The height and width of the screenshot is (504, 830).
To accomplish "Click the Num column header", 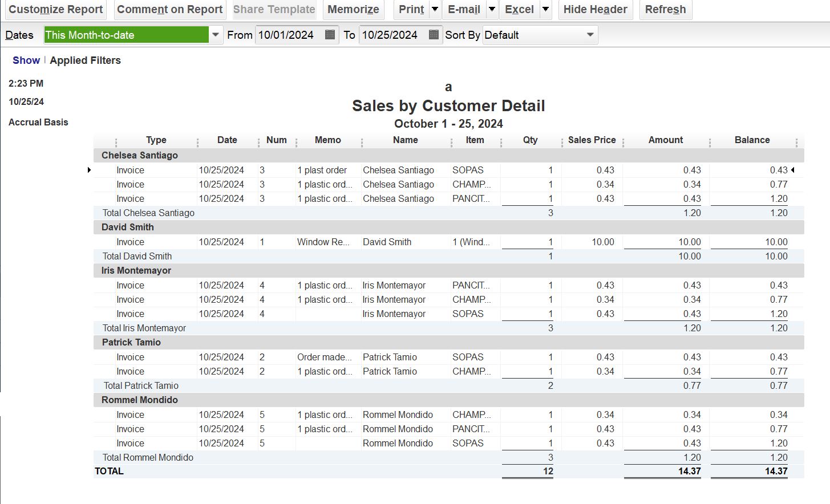I will pos(277,140).
